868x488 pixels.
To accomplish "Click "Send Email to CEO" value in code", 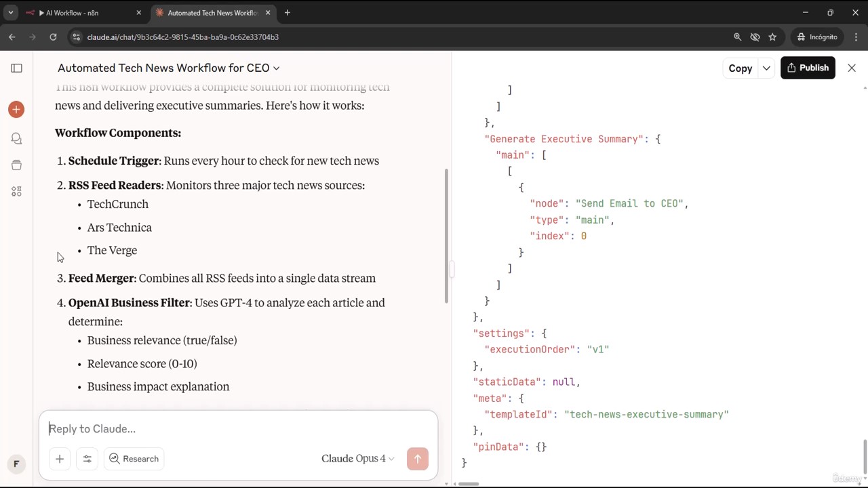I will click(x=631, y=203).
